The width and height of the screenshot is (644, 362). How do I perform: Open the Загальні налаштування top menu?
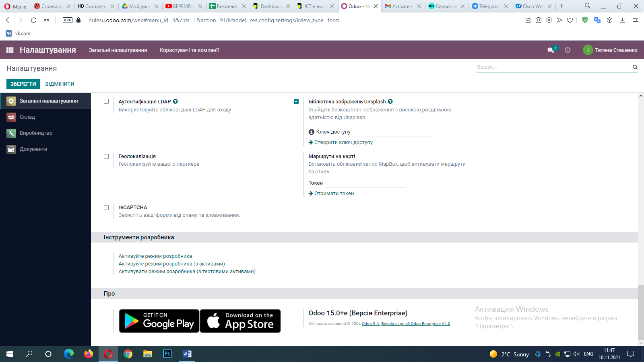click(x=118, y=50)
